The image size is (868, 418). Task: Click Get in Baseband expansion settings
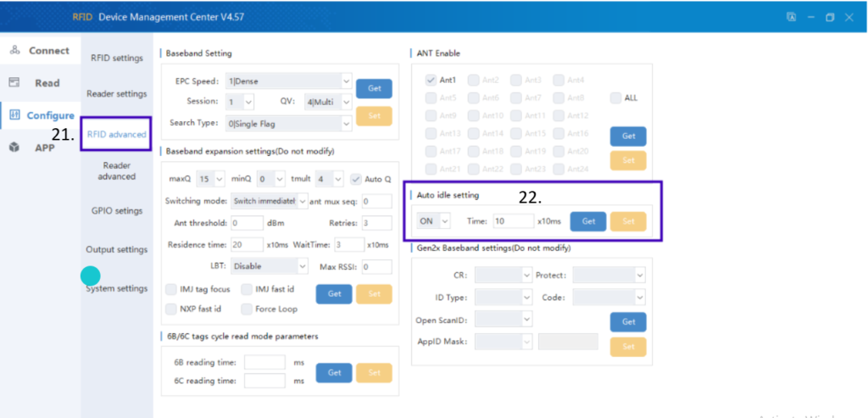[334, 294]
